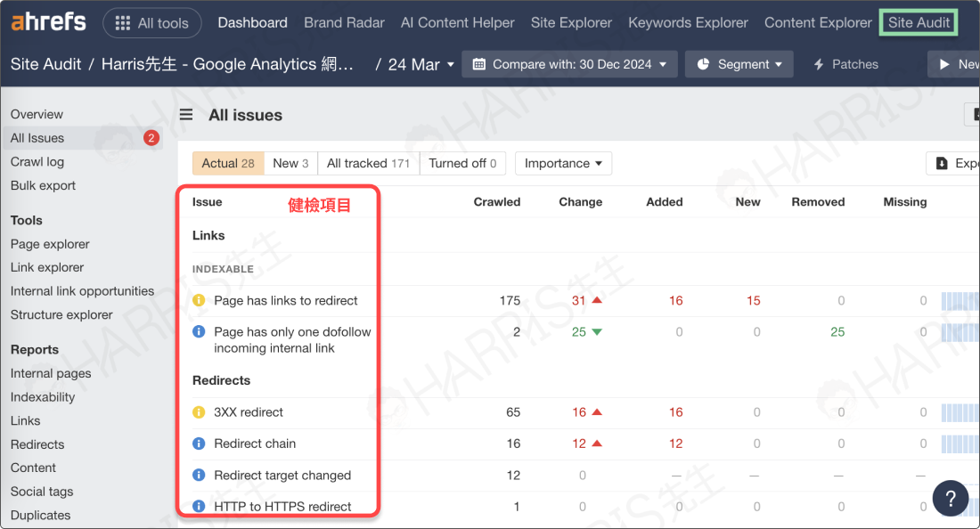Open Bulk export
The image size is (980, 529).
tap(43, 185)
